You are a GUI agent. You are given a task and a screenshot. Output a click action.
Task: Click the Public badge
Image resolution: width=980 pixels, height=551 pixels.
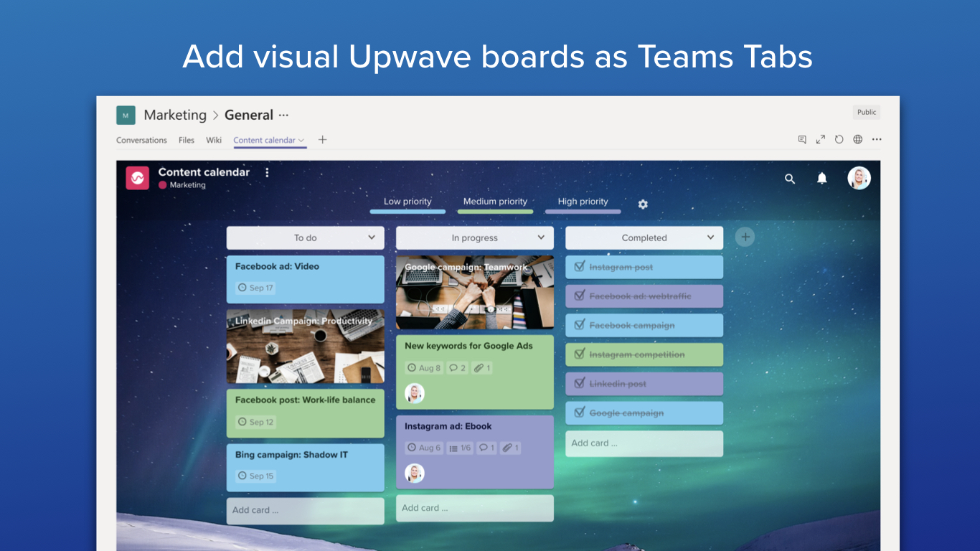point(867,112)
